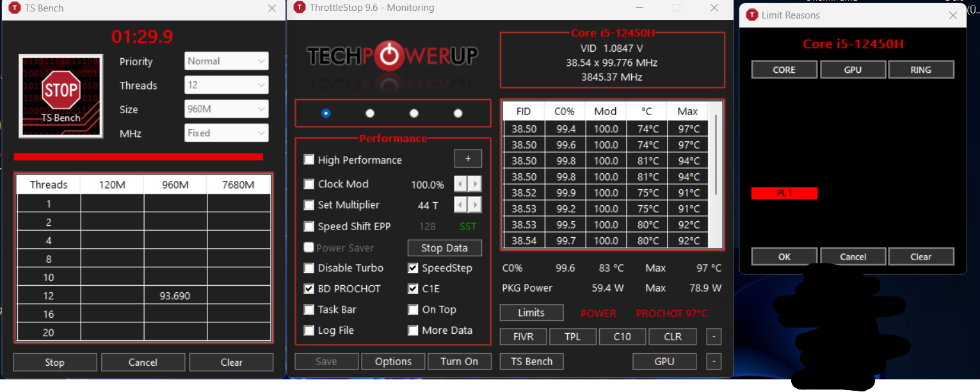Click the minus button next to GPU
The height and width of the screenshot is (392, 980).
pyautogui.click(x=714, y=361)
